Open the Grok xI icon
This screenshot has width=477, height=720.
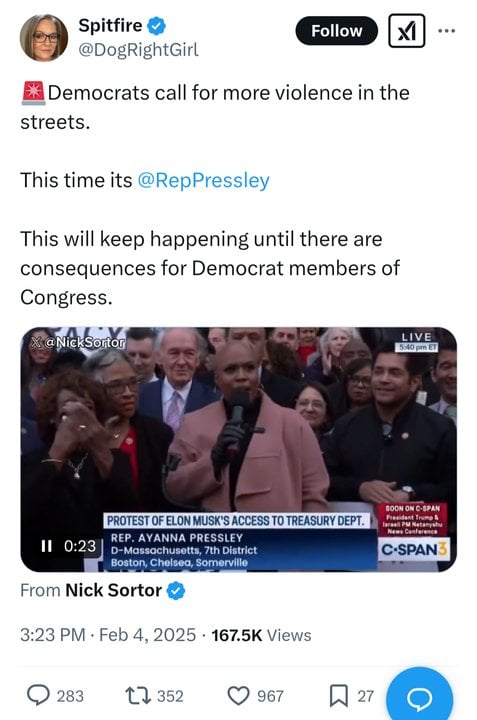[406, 31]
